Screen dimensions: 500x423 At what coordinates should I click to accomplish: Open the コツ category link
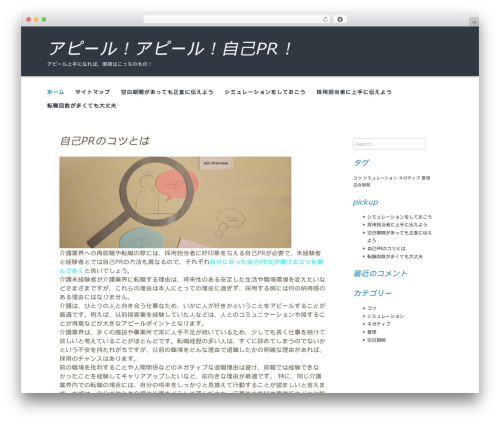coord(372,308)
